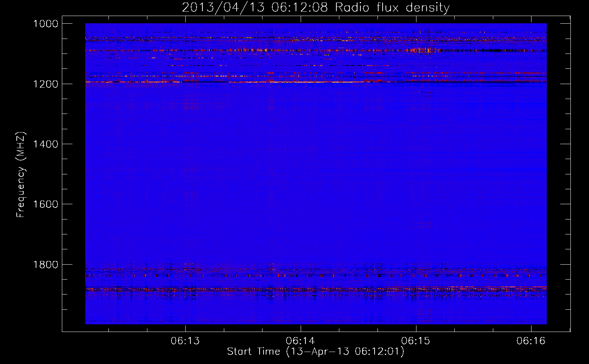Select the 1200 frequency tick label
The height and width of the screenshot is (364, 589).
[46, 84]
